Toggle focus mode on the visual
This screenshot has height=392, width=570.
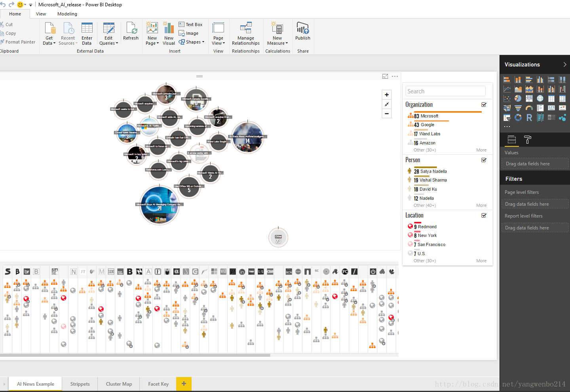pyautogui.click(x=385, y=76)
